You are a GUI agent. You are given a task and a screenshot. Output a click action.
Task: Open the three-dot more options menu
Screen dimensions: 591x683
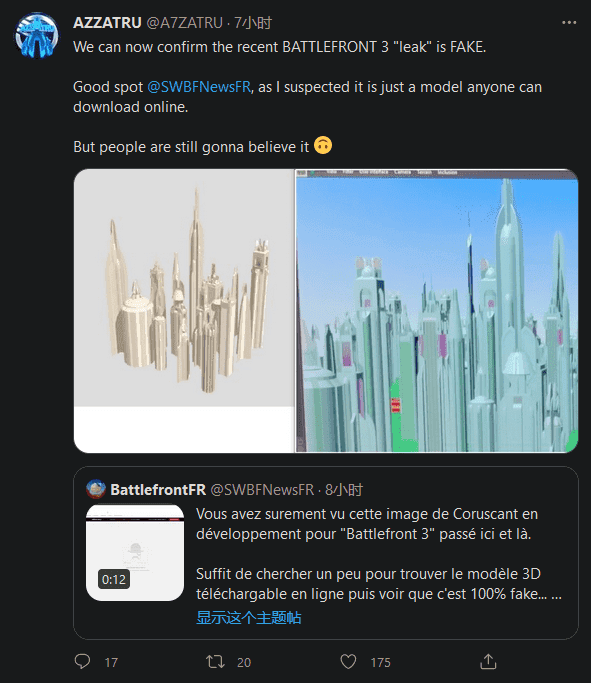569,23
